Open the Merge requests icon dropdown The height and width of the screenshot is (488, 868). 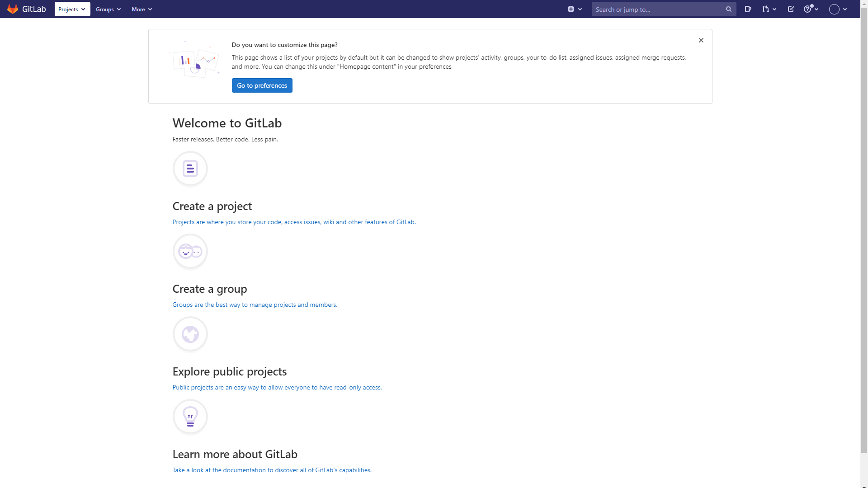pyautogui.click(x=769, y=9)
